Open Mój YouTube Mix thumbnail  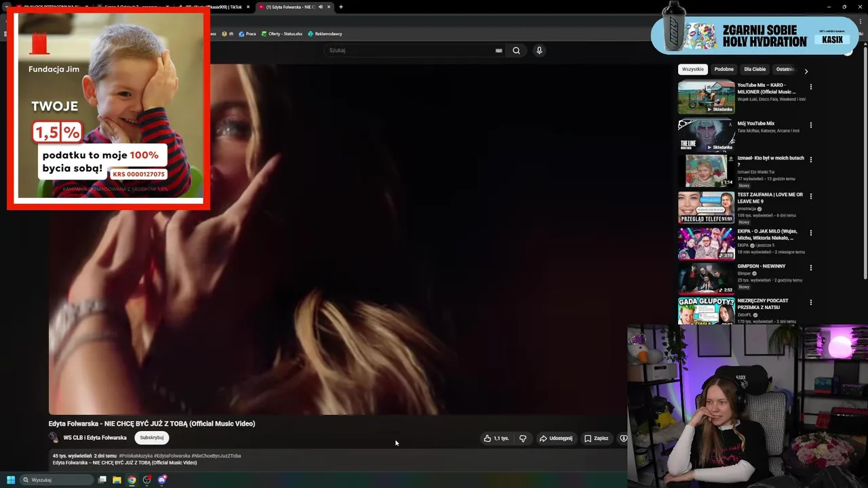coord(706,135)
